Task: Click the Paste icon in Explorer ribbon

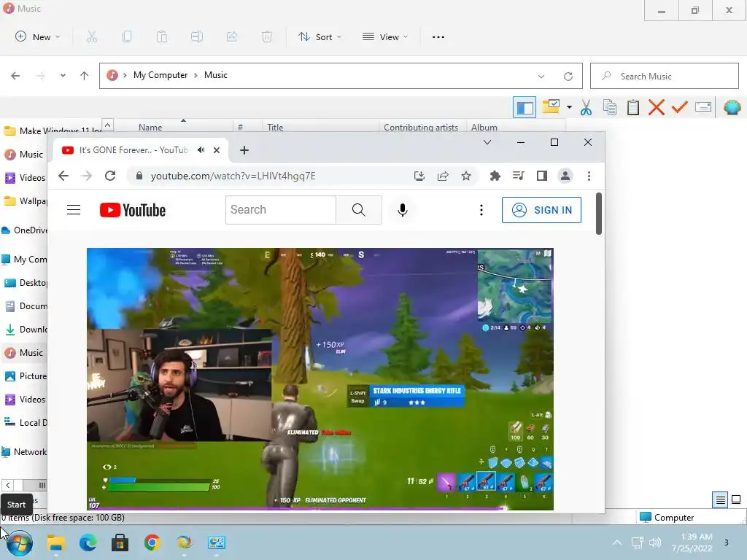Action: pos(162,36)
